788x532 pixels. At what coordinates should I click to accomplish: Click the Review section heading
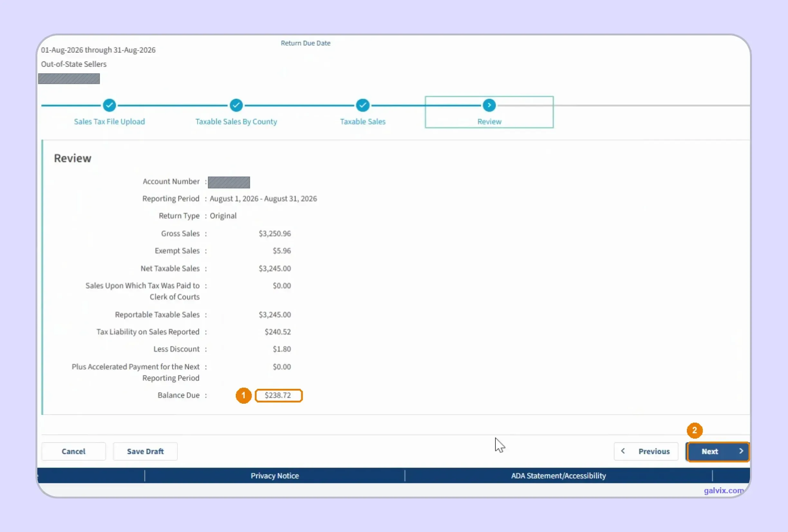coord(72,158)
